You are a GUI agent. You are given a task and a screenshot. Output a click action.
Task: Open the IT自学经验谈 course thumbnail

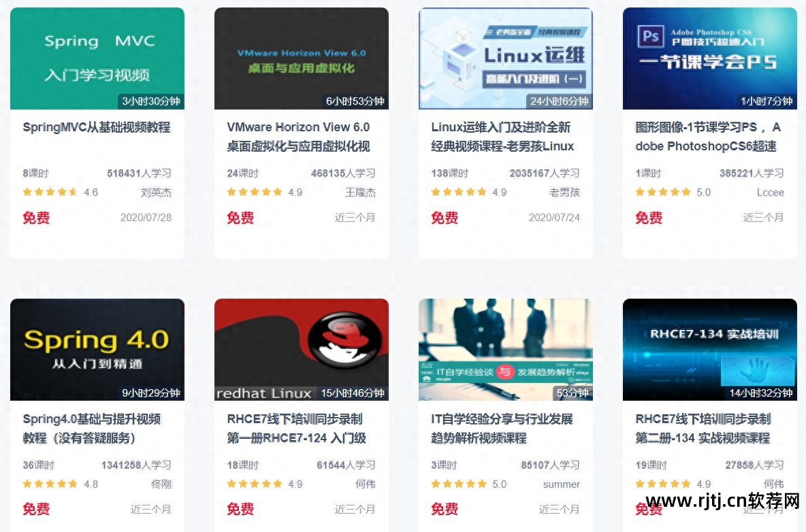click(506, 350)
